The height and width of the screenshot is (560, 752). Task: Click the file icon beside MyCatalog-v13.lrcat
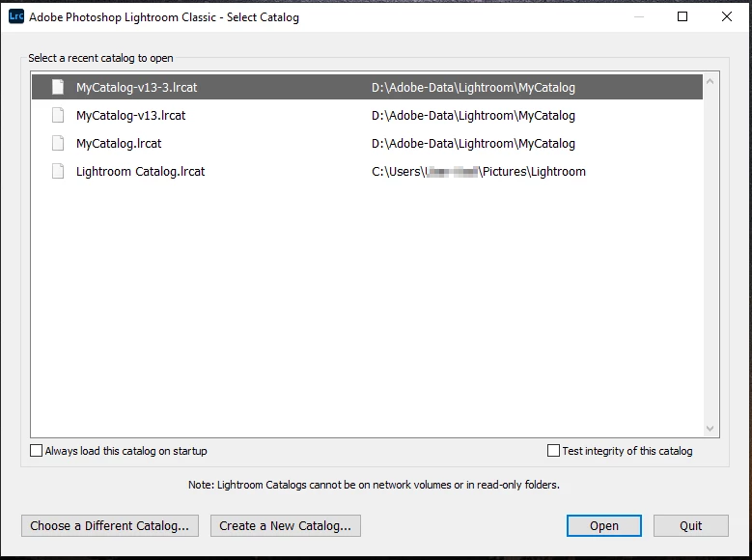[x=58, y=115]
